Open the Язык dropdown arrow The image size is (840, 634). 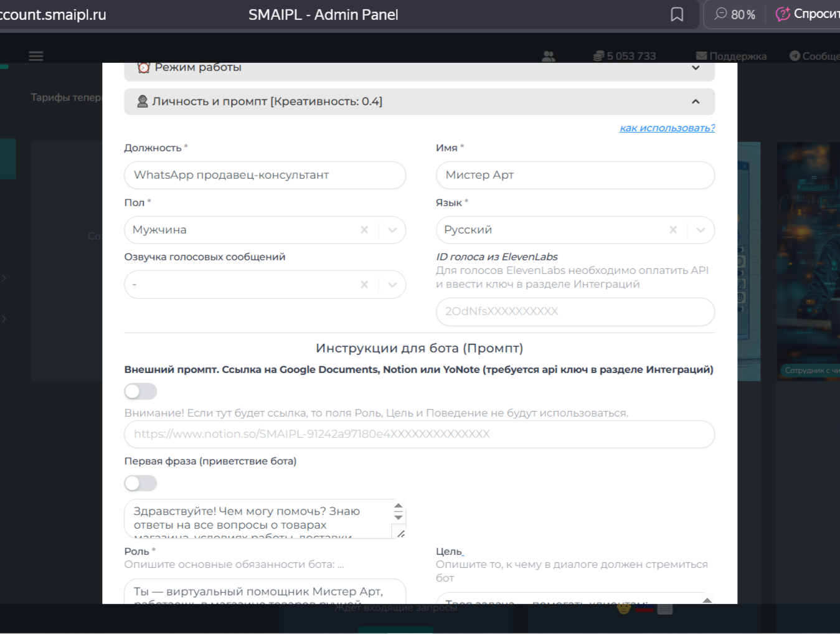[701, 230]
